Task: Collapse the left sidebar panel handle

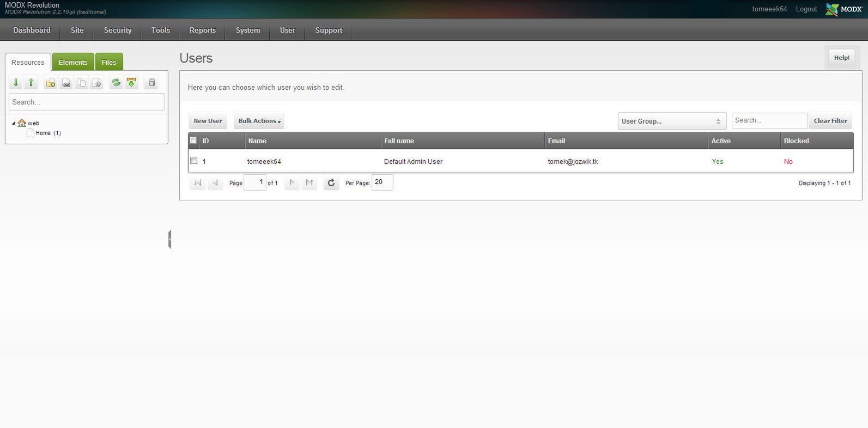Action: 170,240
